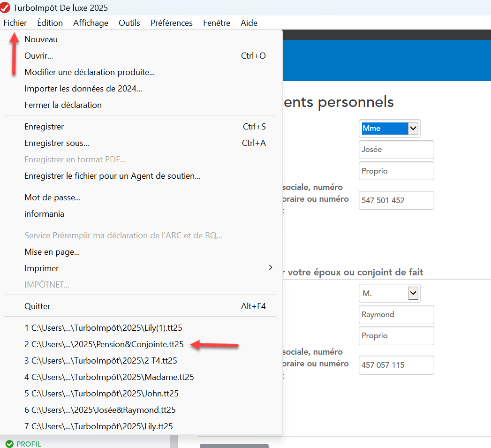Image resolution: width=491 pixels, height=448 pixels.
Task: Open recent file Pension&Conjointe.tt25
Action: pyautogui.click(x=141, y=344)
